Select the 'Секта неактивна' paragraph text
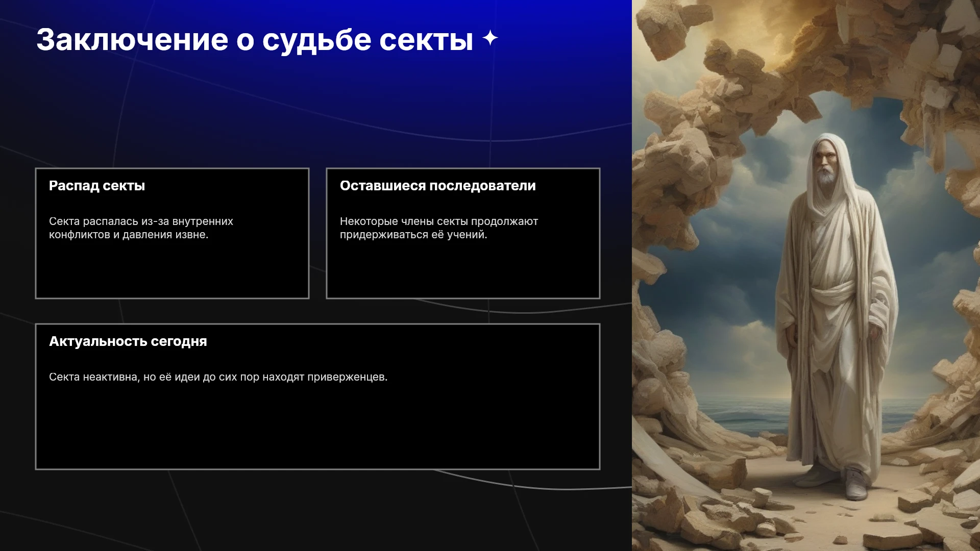The width and height of the screenshot is (980, 551). [218, 377]
